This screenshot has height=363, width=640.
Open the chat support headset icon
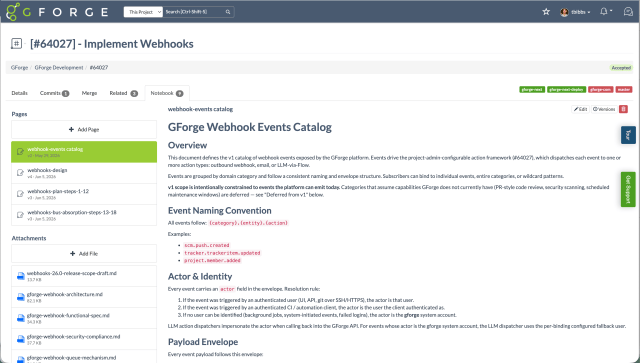coord(628,11)
